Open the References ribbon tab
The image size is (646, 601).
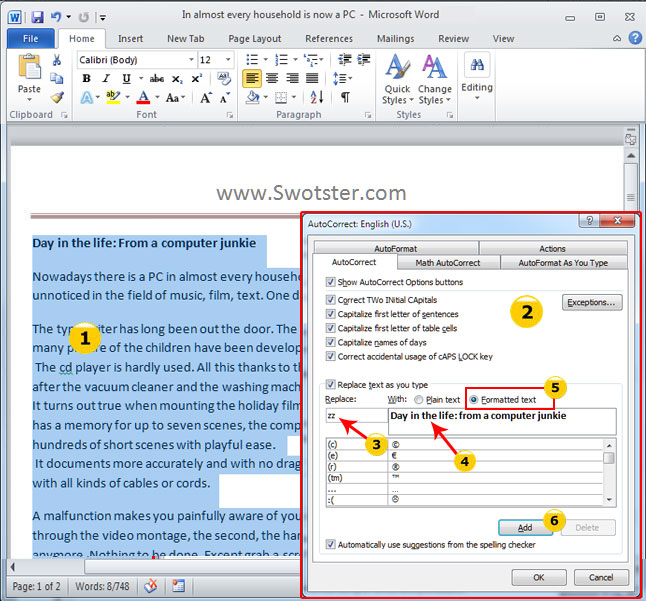click(329, 39)
